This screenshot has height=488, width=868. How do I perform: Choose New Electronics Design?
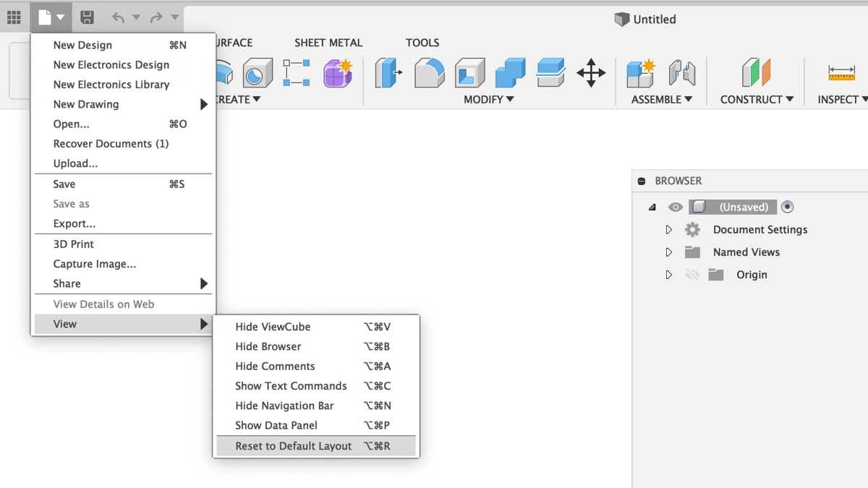(x=123, y=65)
